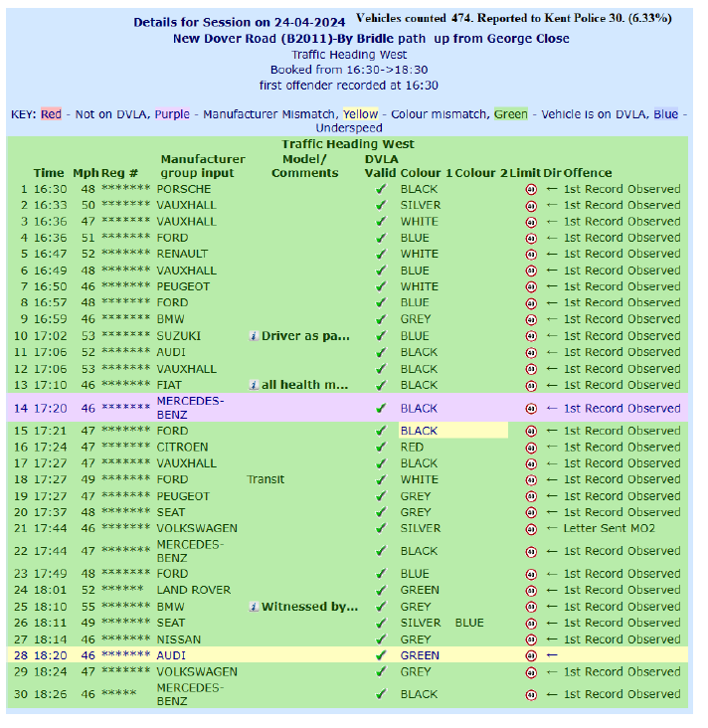Click the masked reg number in row 30
The height and width of the screenshot is (728, 708).
pyautogui.click(x=119, y=694)
